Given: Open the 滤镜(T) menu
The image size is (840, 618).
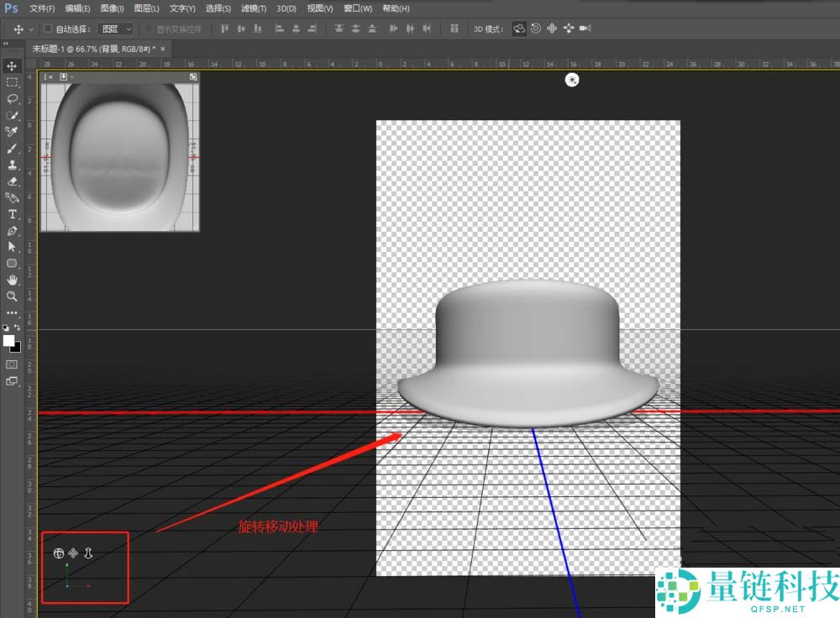Looking at the screenshot, I should 253,8.
